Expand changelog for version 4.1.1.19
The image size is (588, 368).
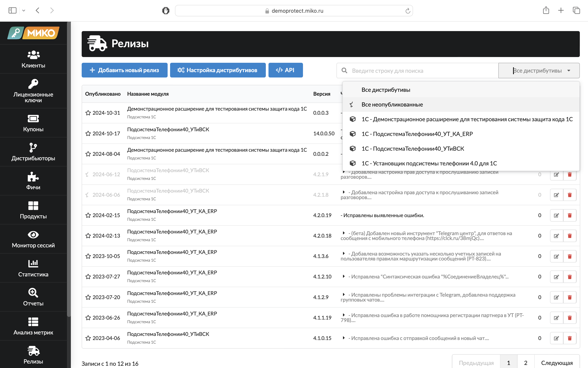(344, 315)
